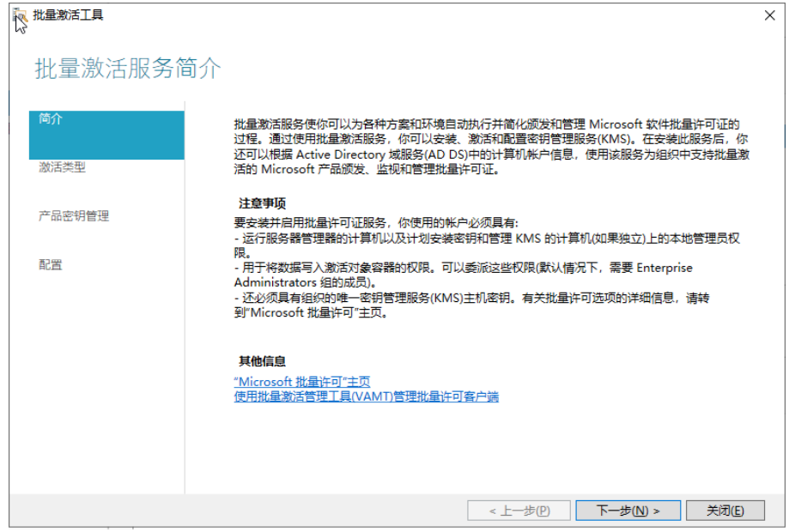Click the 下一步(N) button

[x=628, y=511]
